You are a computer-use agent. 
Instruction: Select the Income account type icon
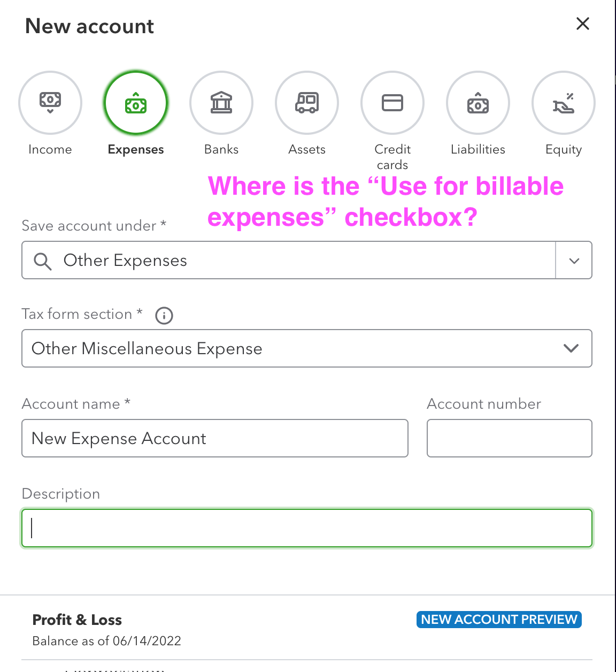[50, 103]
